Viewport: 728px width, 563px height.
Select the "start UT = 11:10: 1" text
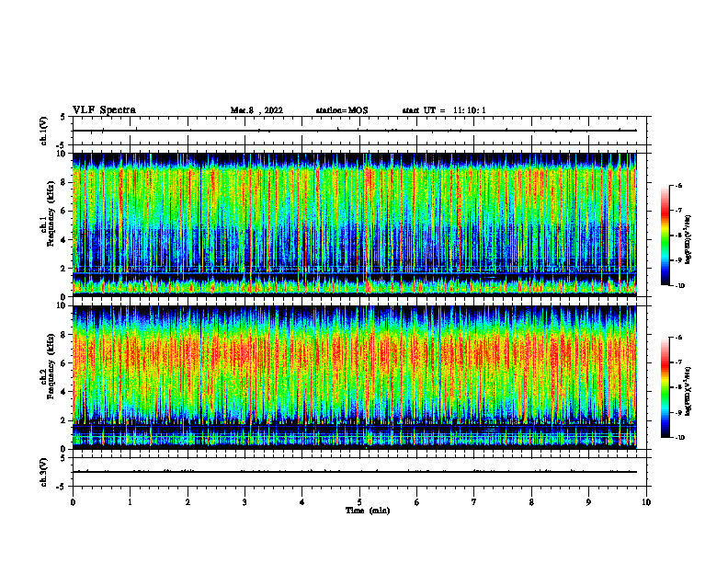444,110
